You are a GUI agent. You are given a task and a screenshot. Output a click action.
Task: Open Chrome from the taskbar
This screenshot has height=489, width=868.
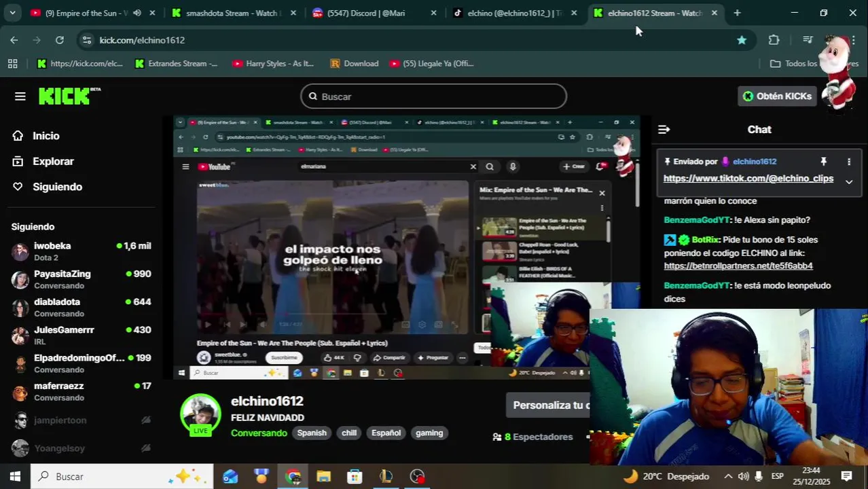293,477
